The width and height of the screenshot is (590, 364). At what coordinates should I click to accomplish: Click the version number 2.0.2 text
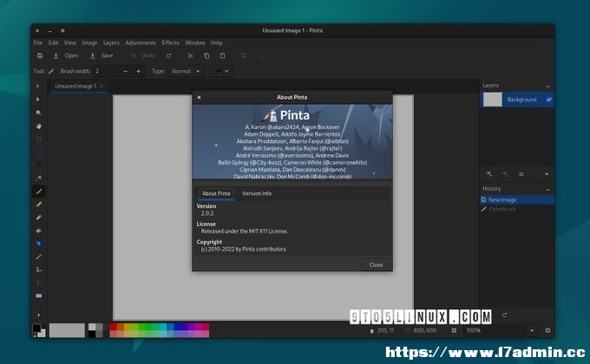tap(207, 213)
